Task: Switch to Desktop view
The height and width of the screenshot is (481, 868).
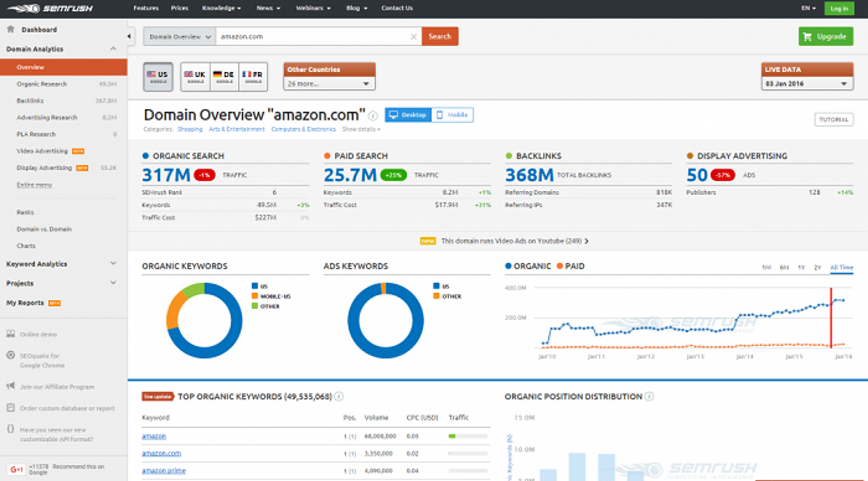Action: (408, 115)
